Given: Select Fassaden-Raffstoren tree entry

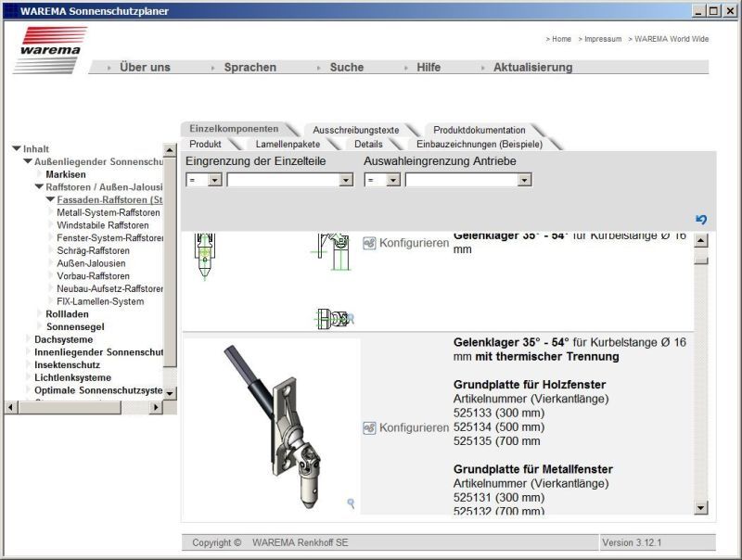Looking at the screenshot, I should coord(109,199).
